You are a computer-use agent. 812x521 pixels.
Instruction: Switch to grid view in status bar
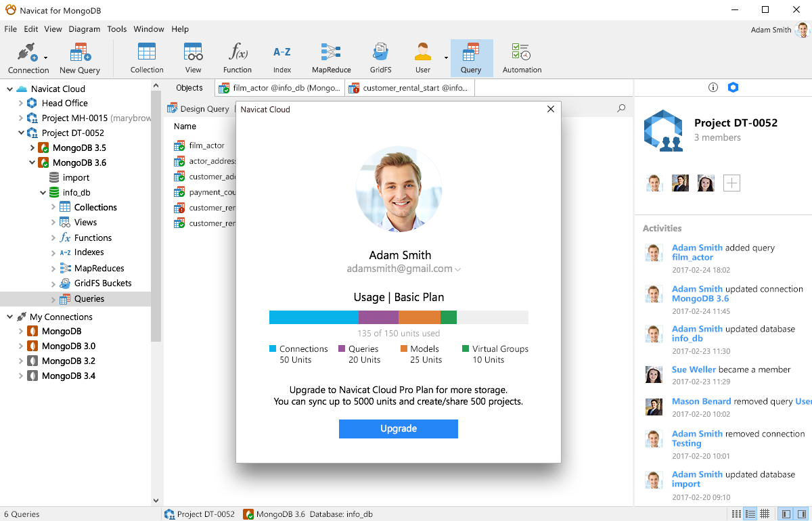click(765, 514)
